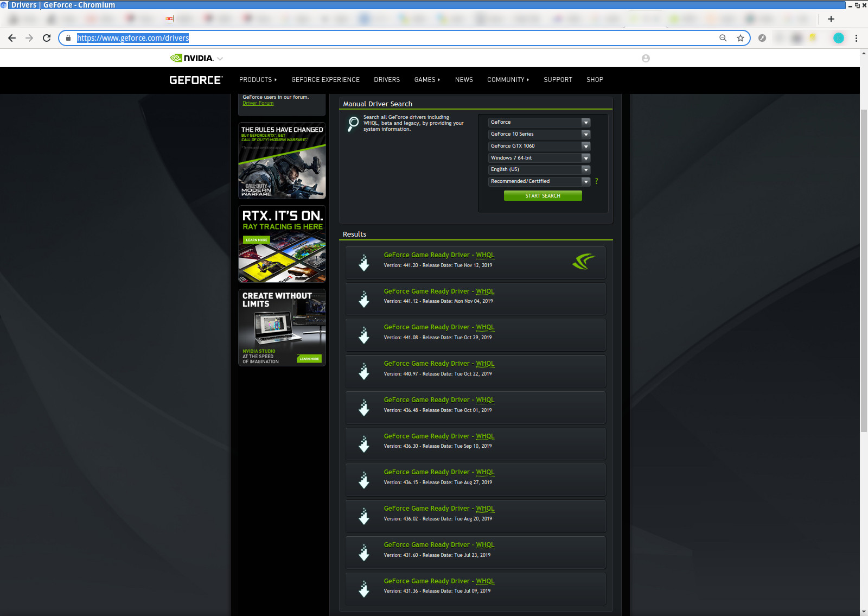The width and height of the screenshot is (868, 616).
Task: Click the download arrow for driver 441.20
Action: [364, 263]
